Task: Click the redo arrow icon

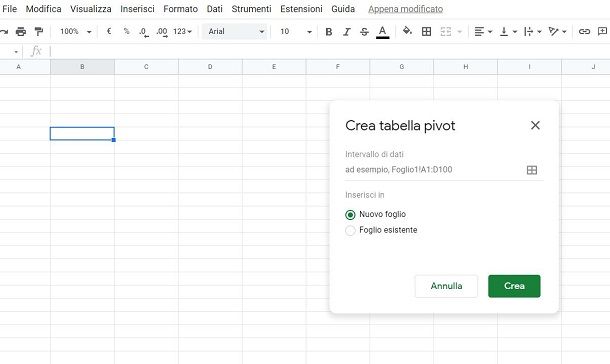Action: pyautogui.click(x=4, y=32)
